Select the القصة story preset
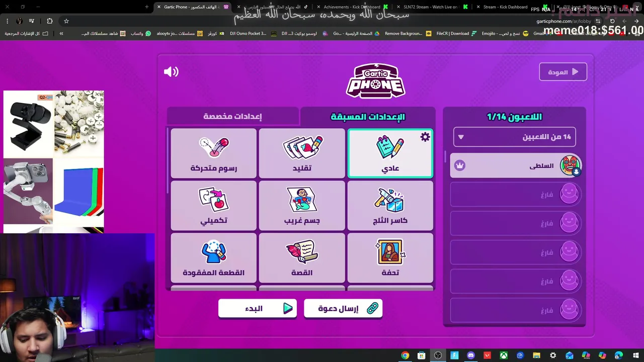Screen dimensions: 644x362 click(x=302, y=258)
